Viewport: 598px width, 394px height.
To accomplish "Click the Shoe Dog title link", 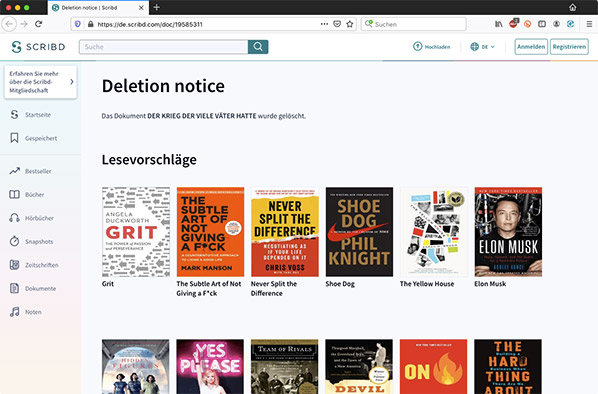I will click(x=340, y=284).
